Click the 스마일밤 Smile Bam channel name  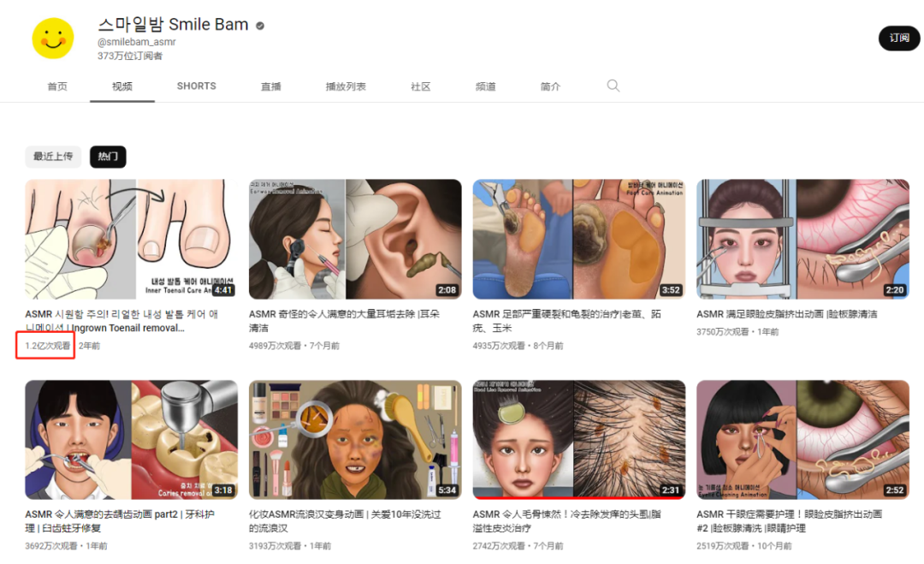coord(173,25)
